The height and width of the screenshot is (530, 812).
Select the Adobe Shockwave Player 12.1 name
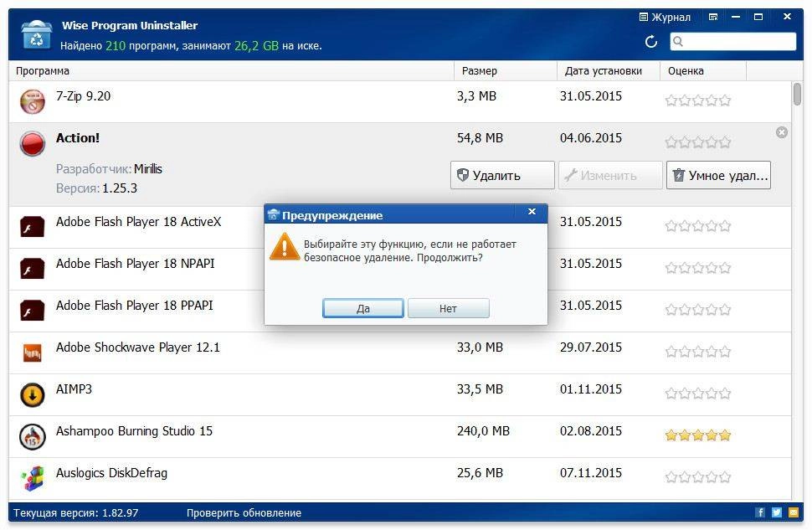[138, 347]
